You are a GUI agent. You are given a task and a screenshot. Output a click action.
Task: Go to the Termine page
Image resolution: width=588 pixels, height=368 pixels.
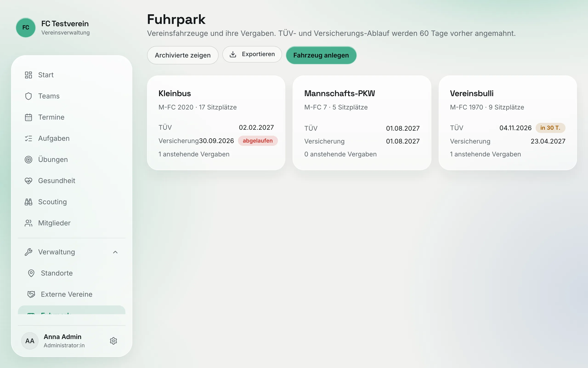(72, 117)
